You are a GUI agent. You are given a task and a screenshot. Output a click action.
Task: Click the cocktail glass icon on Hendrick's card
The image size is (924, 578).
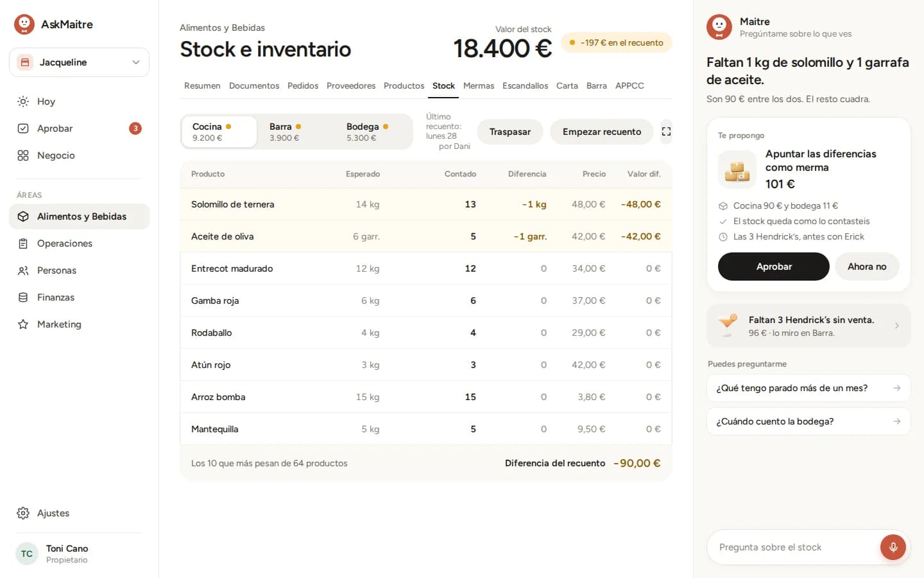coord(728,325)
